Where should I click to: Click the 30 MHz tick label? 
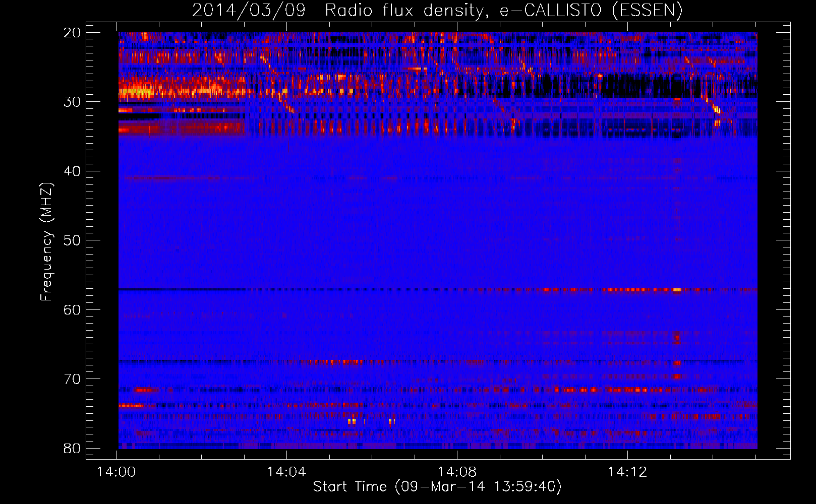72,102
